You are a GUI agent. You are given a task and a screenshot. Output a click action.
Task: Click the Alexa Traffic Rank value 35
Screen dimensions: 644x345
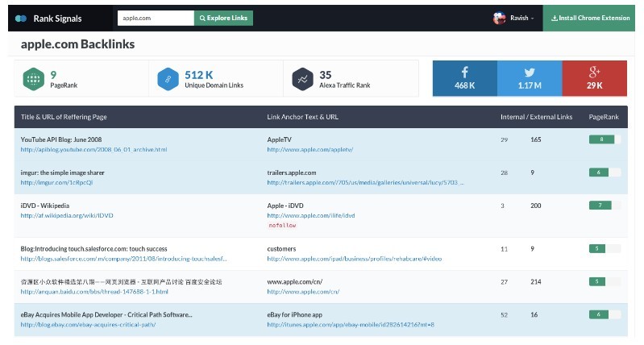tap(326, 75)
